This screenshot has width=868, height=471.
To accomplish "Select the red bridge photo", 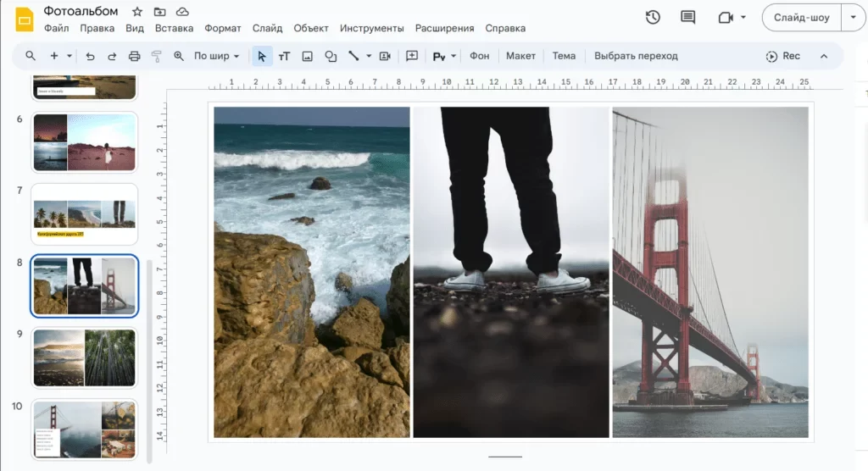I will point(710,272).
